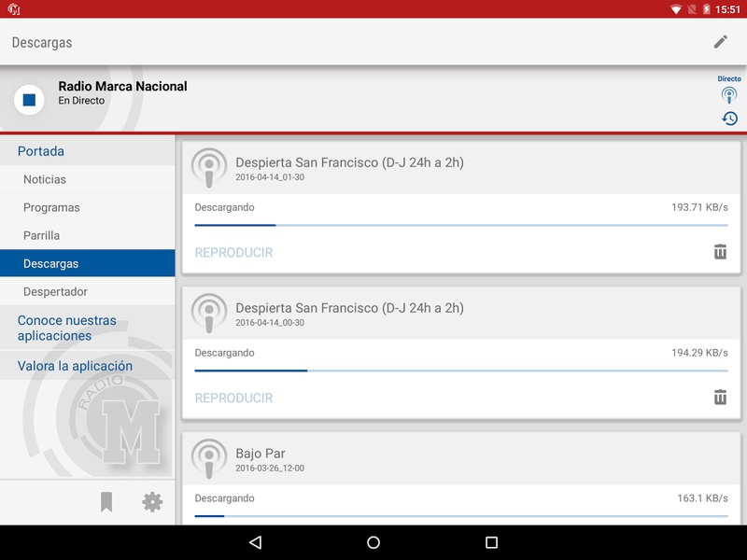This screenshot has width=747, height=560.
Task: Tap the En Directo status text
Action: [81, 101]
